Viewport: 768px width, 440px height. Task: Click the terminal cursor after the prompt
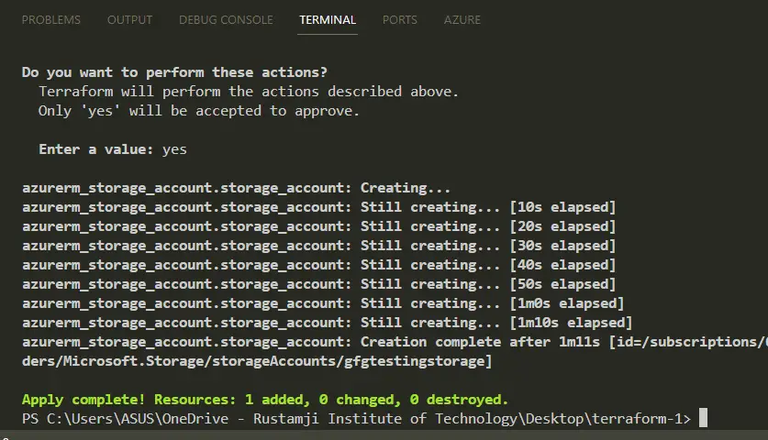click(x=703, y=418)
